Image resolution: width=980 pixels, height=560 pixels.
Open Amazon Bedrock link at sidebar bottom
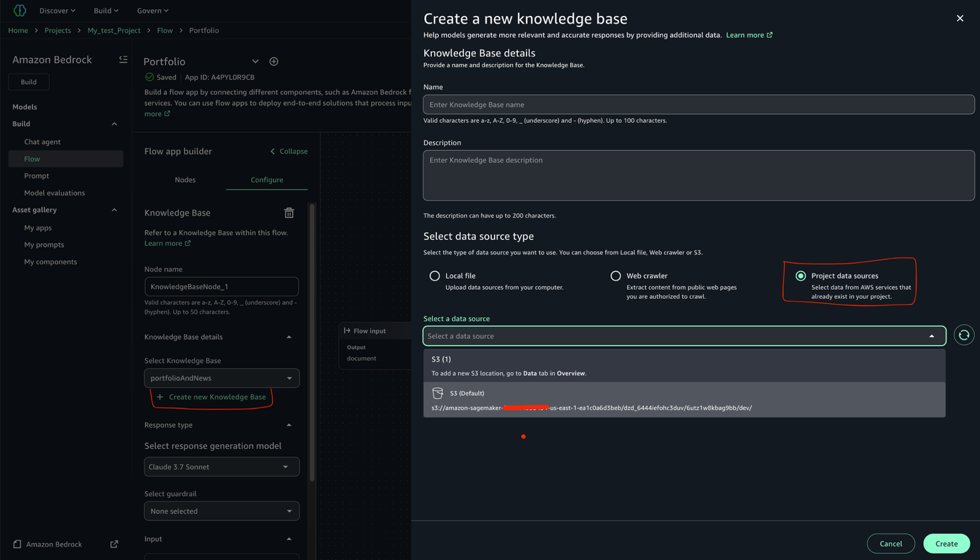pos(54,545)
